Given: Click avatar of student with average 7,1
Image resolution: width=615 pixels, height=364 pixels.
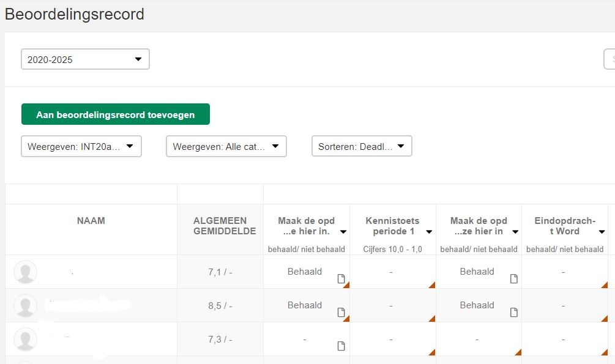Looking at the screenshot, I should tap(26, 272).
